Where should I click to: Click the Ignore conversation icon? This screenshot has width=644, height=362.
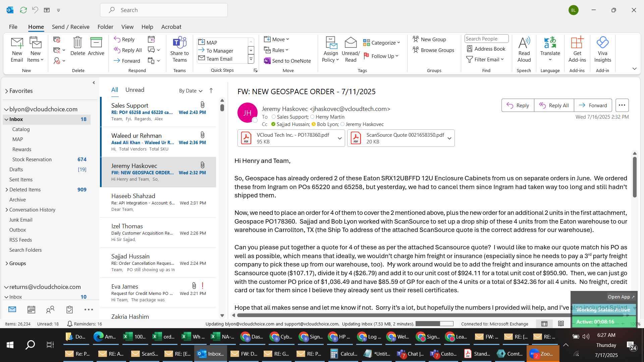57,40
